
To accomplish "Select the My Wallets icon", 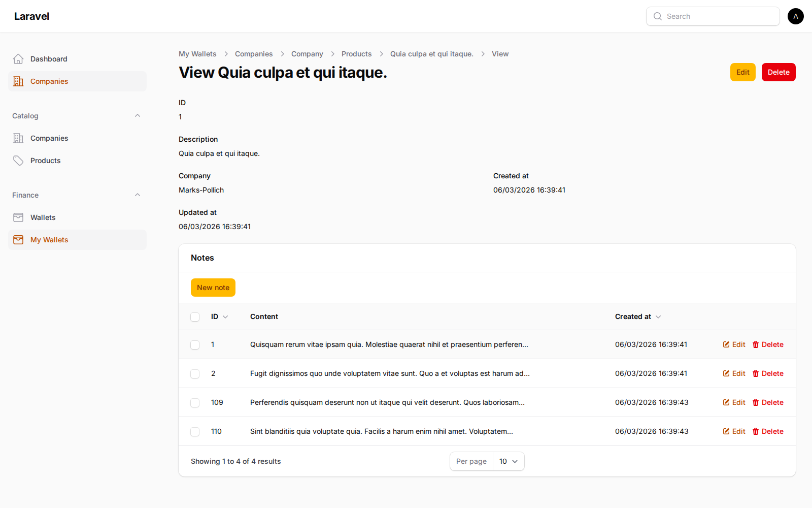I will (x=18, y=239).
